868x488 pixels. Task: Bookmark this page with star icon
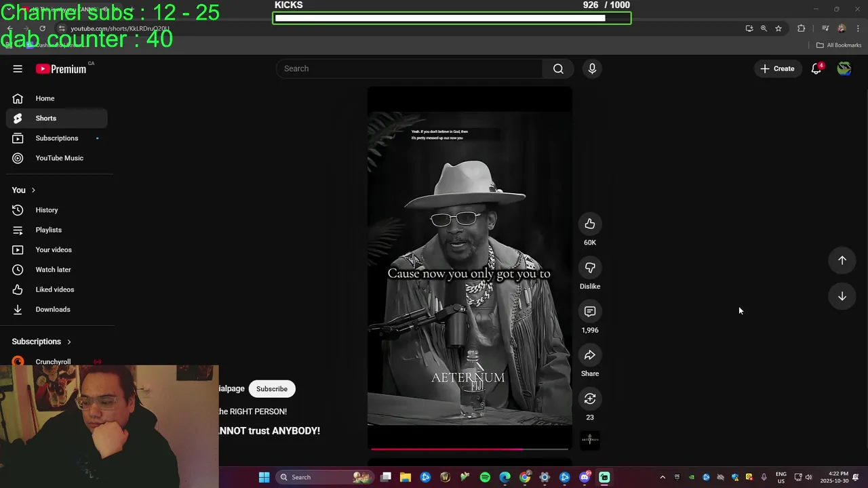tap(778, 28)
